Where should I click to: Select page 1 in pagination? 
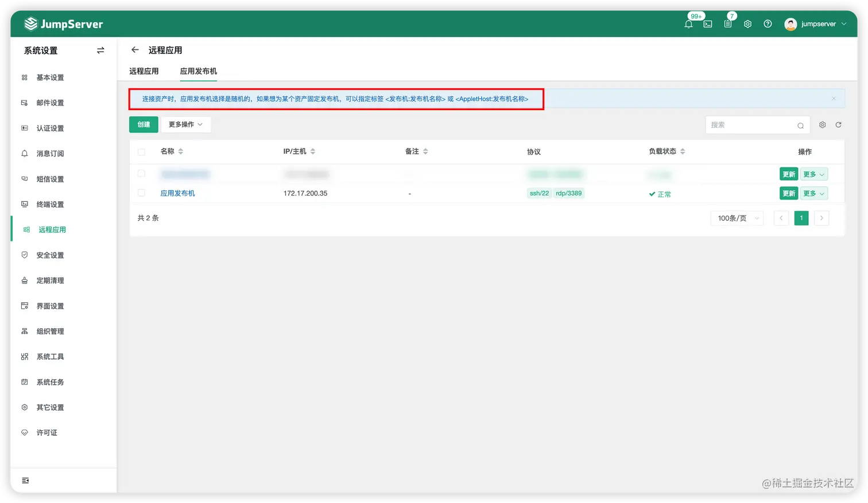point(801,218)
